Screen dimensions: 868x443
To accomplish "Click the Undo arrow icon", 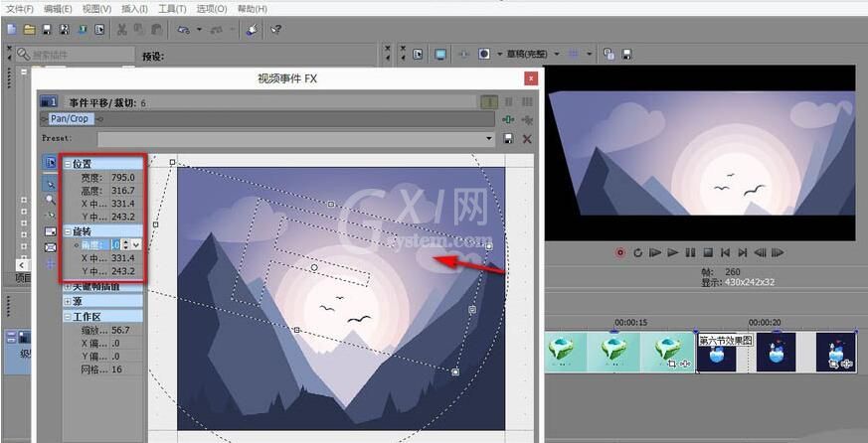I will pos(183,30).
